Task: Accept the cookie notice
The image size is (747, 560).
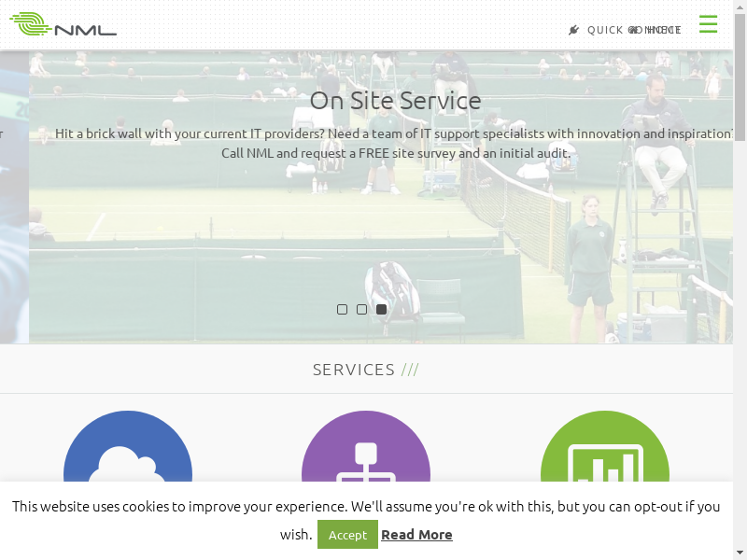Action: pyautogui.click(x=347, y=535)
